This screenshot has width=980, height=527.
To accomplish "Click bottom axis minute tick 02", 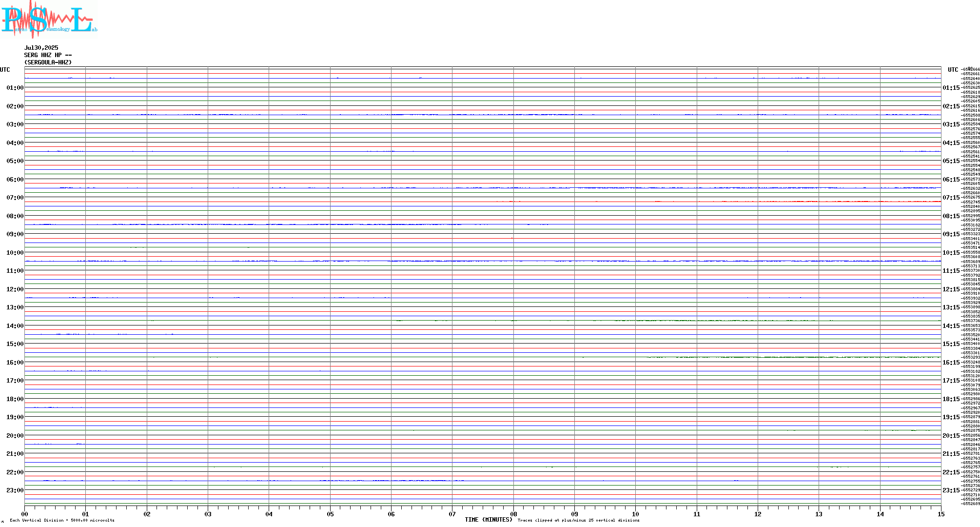I will pos(147,514).
